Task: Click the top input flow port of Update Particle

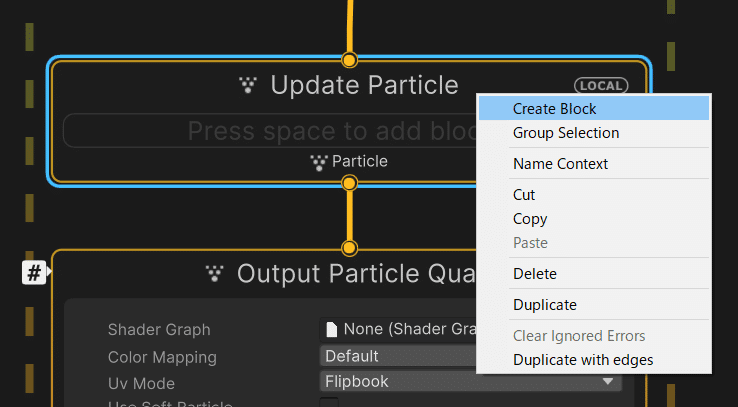Action: pos(349,59)
